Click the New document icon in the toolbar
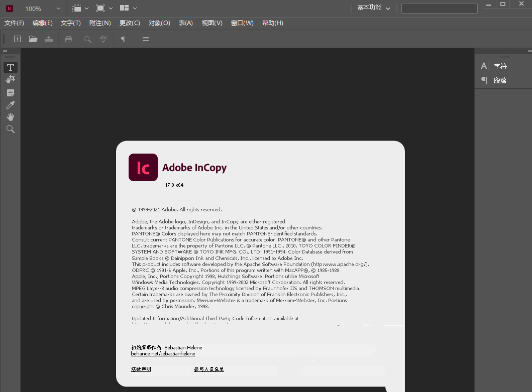Viewport: 532px width, 392px height. point(17,39)
